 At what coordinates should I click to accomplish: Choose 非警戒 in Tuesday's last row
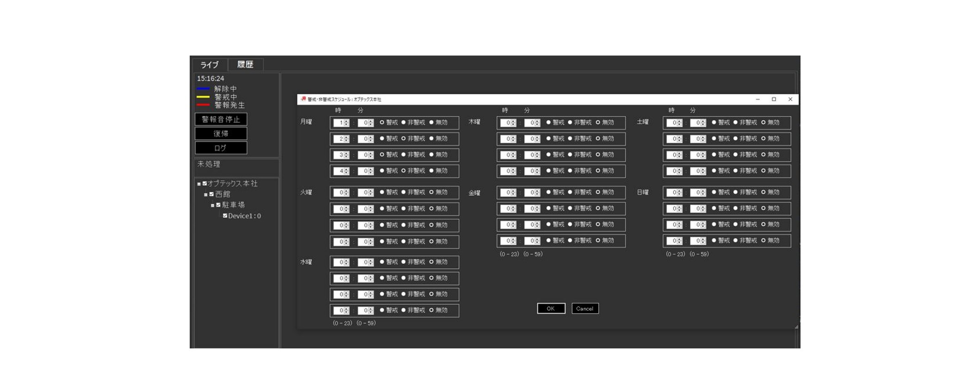[403, 242]
